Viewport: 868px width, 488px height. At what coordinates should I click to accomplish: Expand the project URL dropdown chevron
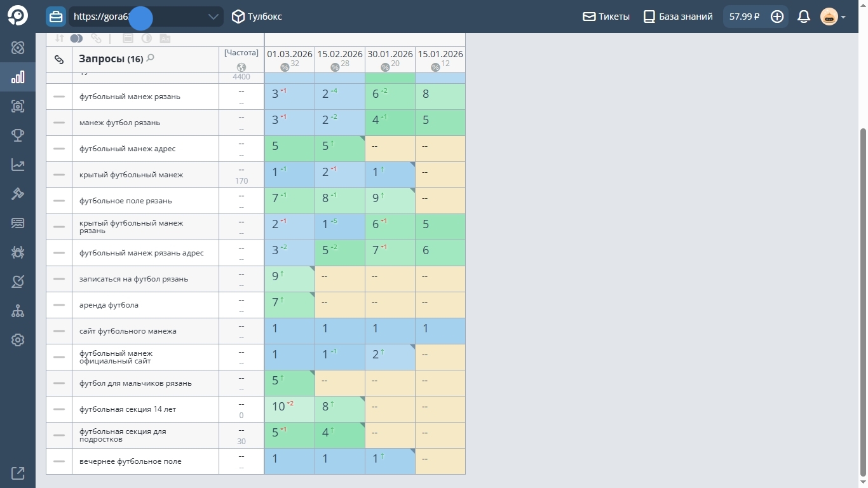pyautogui.click(x=214, y=17)
